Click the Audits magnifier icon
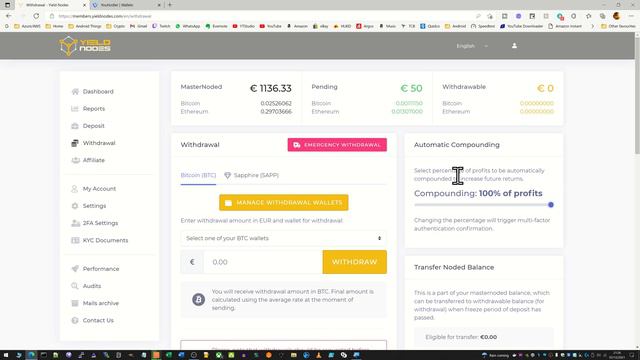640x360 pixels. tap(75, 286)
